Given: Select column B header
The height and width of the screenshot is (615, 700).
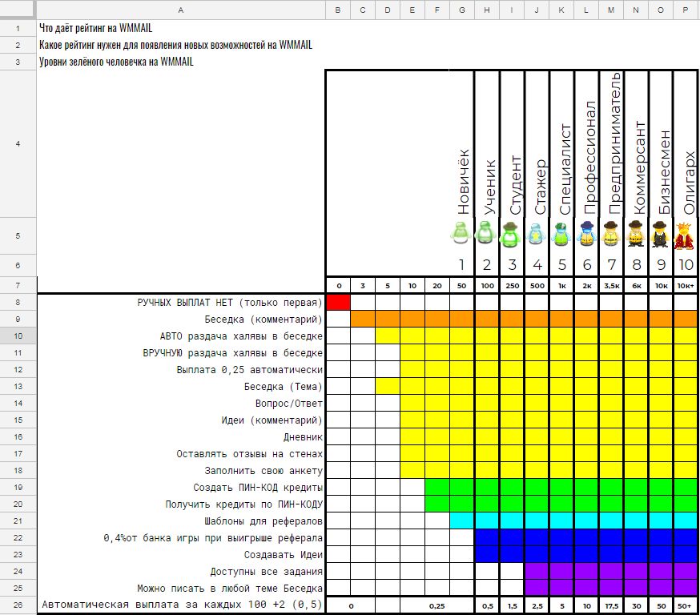Looking at the screenshot, I should (338, 10).
